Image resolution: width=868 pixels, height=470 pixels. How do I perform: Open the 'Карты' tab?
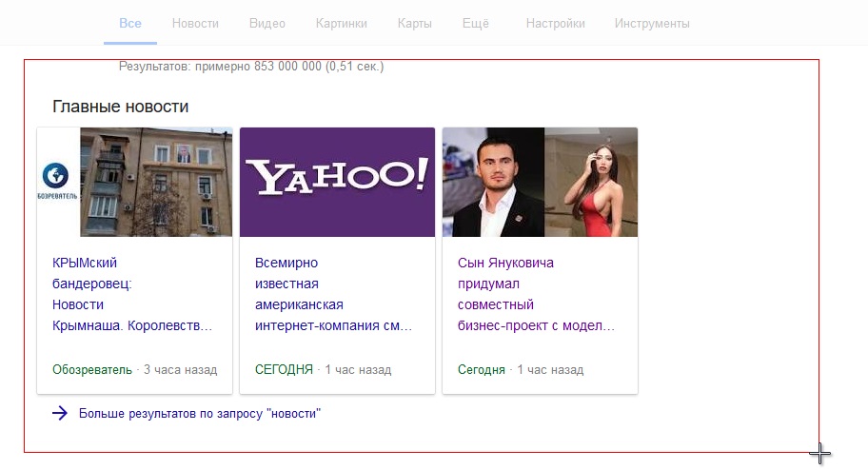414,23
